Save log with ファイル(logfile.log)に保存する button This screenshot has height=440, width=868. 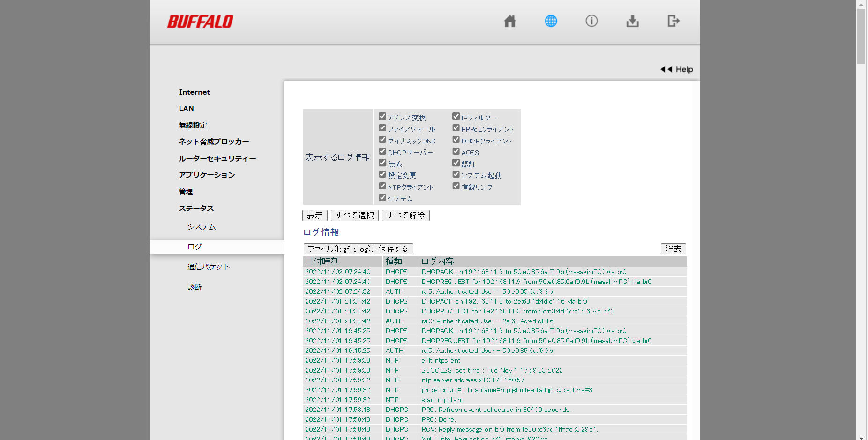(358, 249)
